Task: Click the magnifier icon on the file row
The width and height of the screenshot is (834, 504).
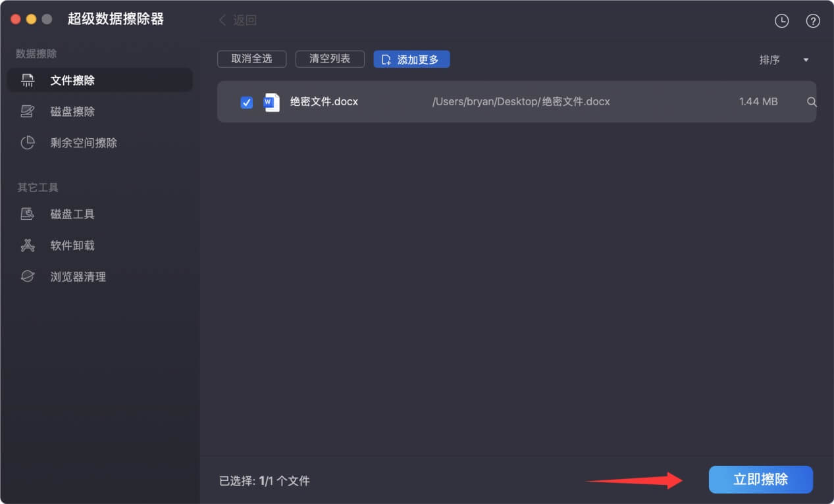Action: [812, 102]
